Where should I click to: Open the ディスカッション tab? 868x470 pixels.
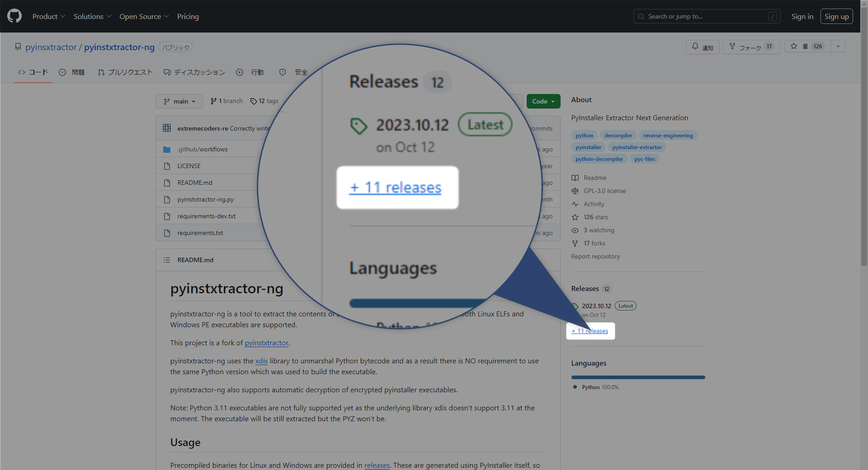point(194,72)
